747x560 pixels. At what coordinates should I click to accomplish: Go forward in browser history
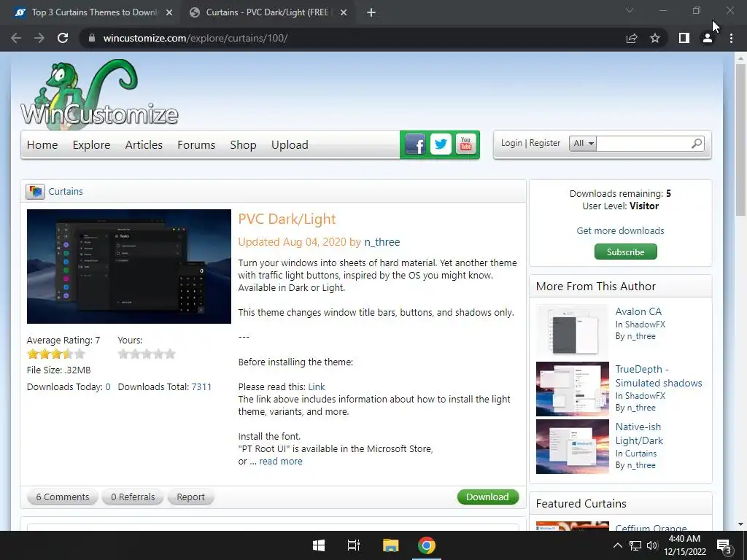[39, 38]
